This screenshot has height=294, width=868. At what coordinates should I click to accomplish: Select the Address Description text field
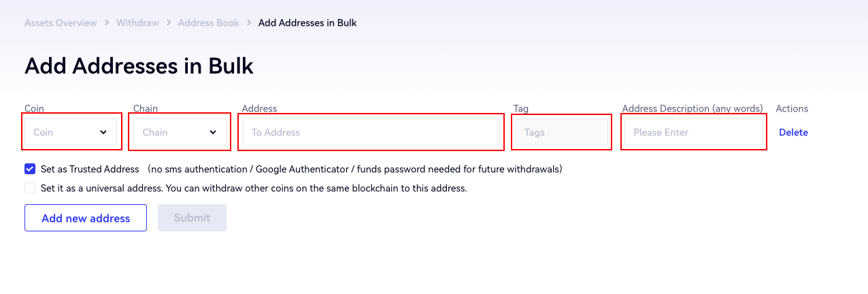tap(693, 132)
